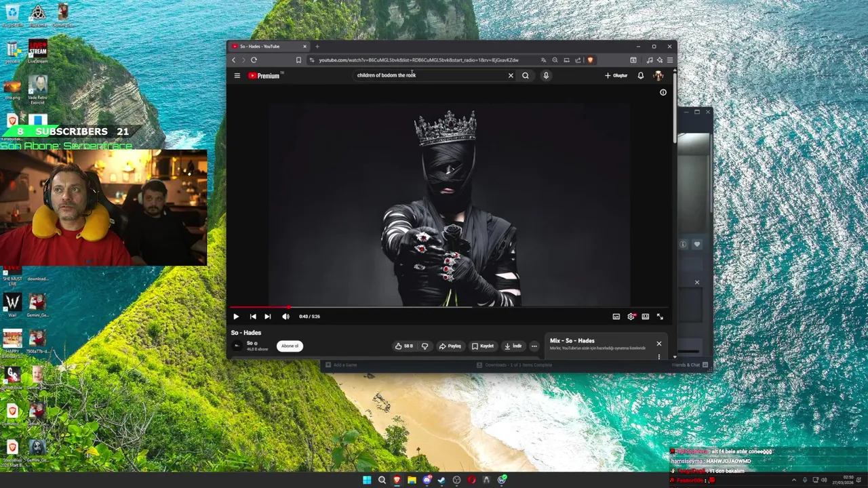Open the So channel avatar
This screenshot has height=488, width=868.
237,346
